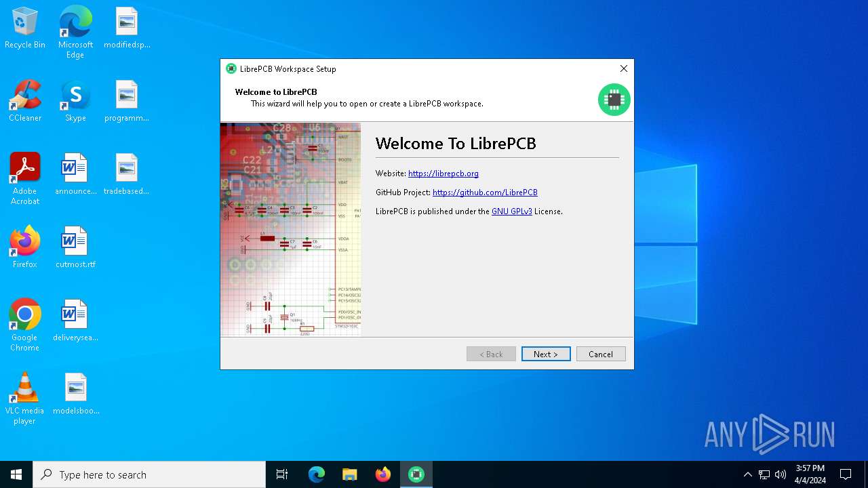This screenshot has height=488, width=868.
Task: Select the announce... Word document icon
Action: 75,175
